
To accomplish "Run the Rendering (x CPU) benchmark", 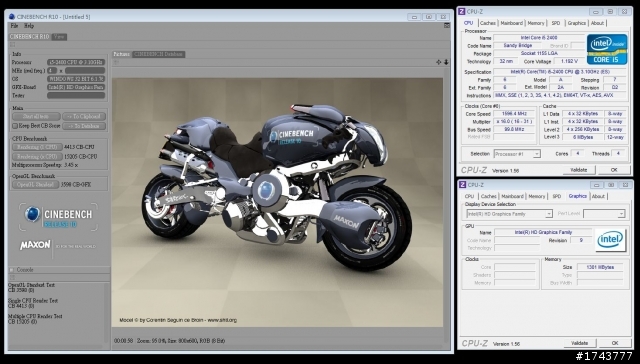I will click(37, 157).
